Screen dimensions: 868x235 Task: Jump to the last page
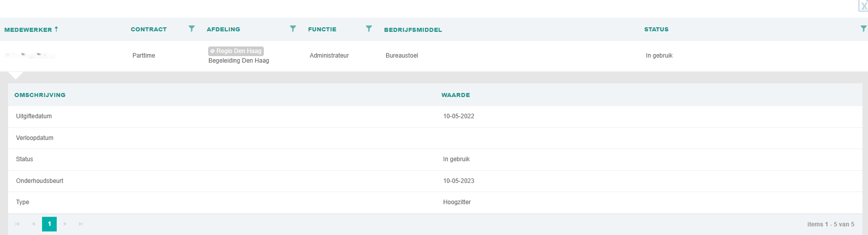(81, 224)
